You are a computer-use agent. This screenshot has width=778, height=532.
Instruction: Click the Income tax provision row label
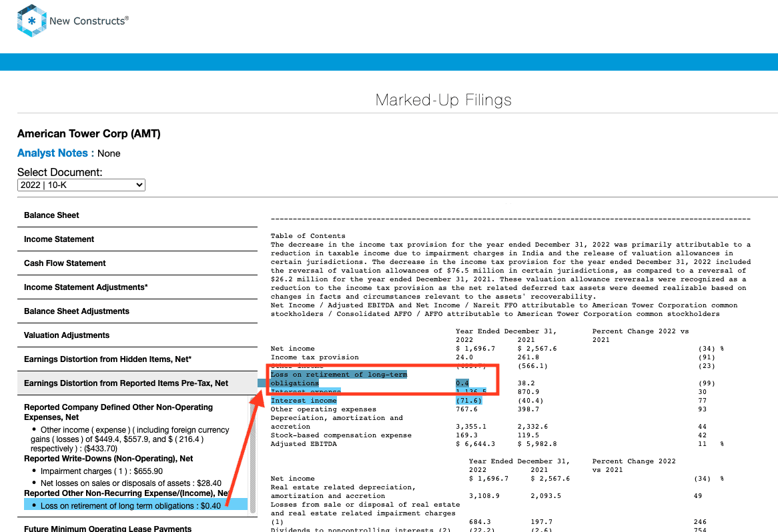314,357
